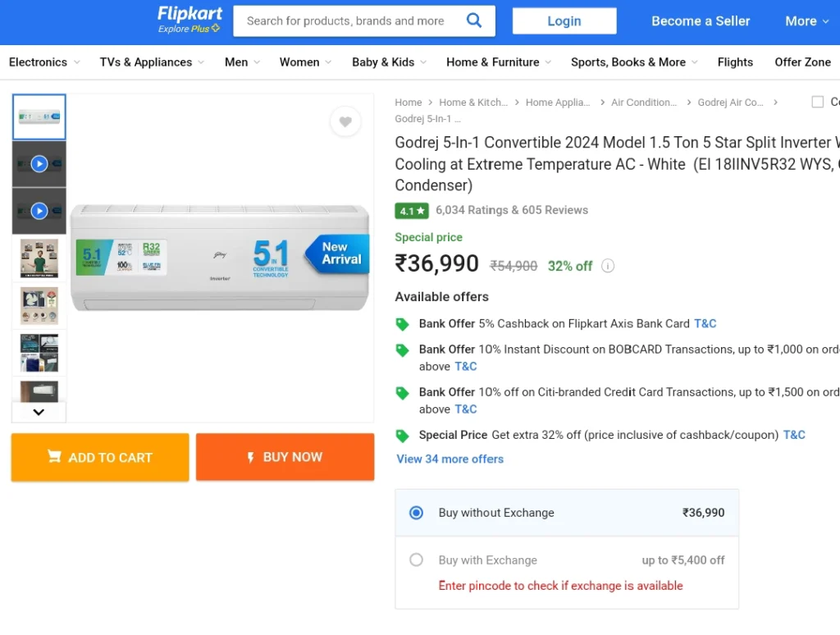Click the cart icon in ADD TO CART
This screenshot has height=635, width=840.
pyautogui.click(x=54, y=456)
